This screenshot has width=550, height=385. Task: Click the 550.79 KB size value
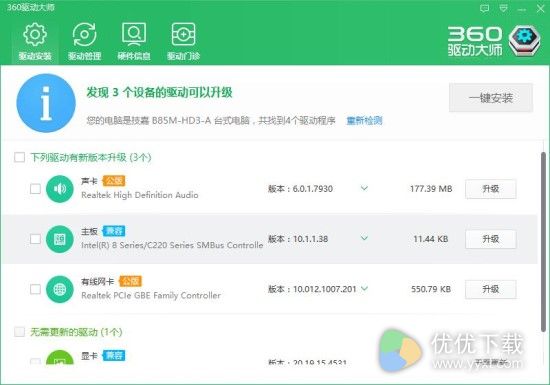coord(431,289)
